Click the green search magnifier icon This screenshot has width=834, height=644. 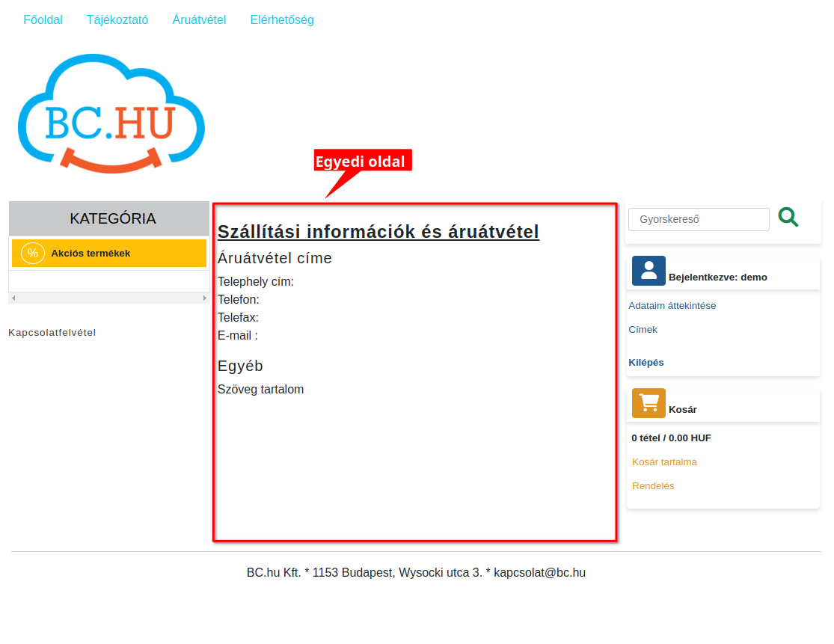pos(788,217)
